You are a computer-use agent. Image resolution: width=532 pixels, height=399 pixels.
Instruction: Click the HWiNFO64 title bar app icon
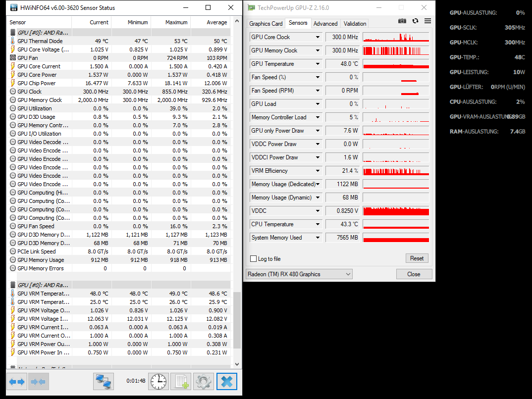click(x=13, y=7)
